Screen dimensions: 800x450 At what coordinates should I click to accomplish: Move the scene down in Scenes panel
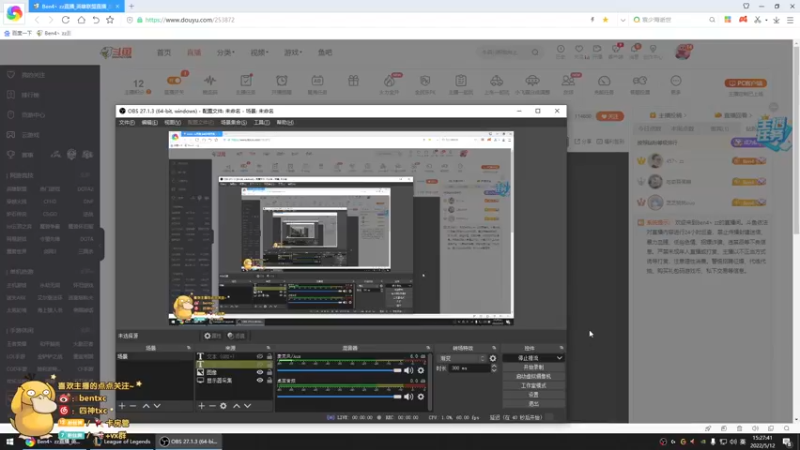[157, 406]
